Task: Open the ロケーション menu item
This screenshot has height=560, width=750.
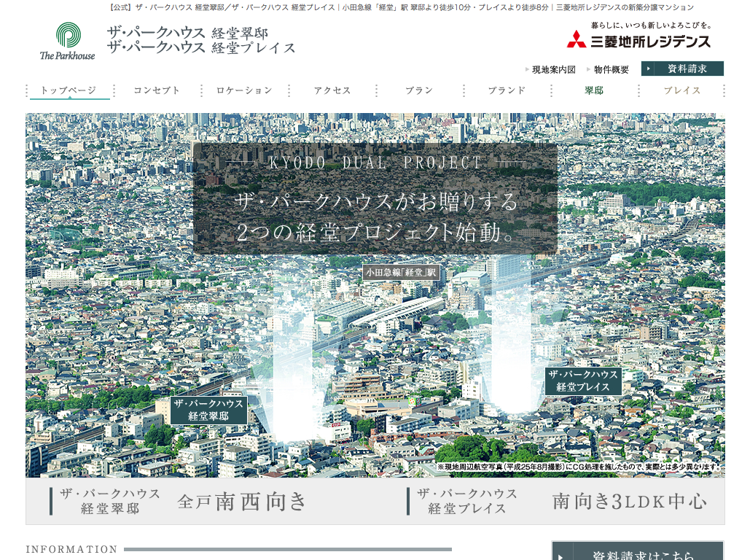Action: (244, 90)
